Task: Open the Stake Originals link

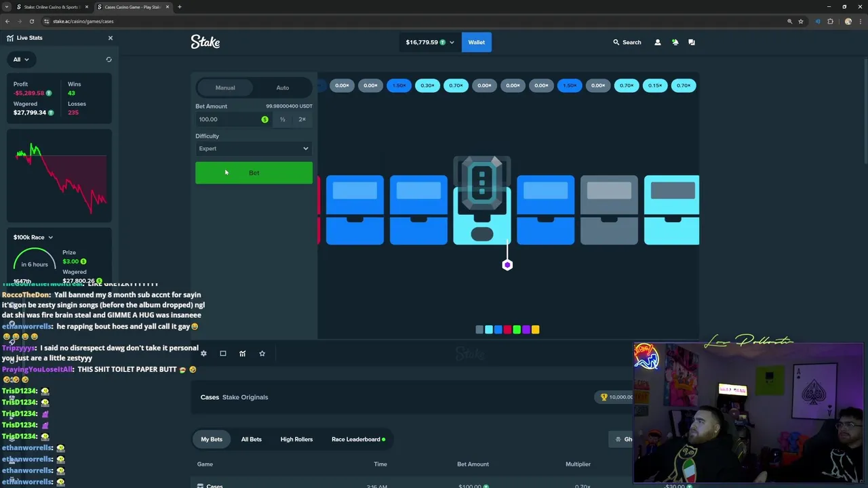Action: point(245,397)
